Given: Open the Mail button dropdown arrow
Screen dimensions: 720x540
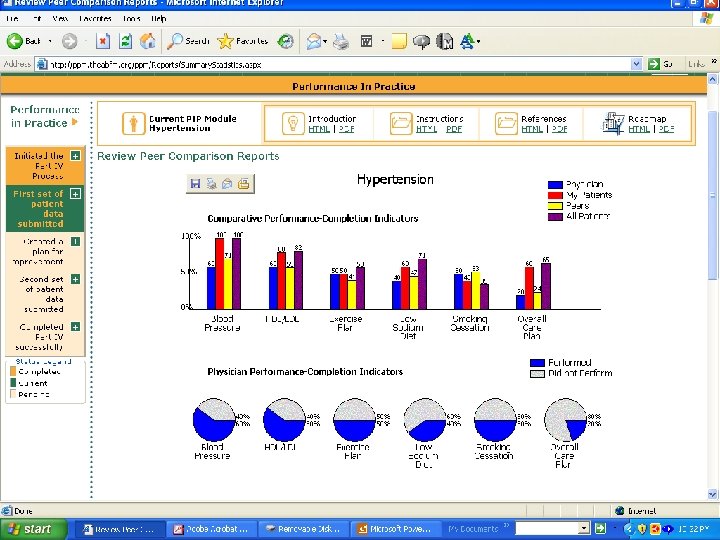Looking at the screenshot, I should coord(325,42).
